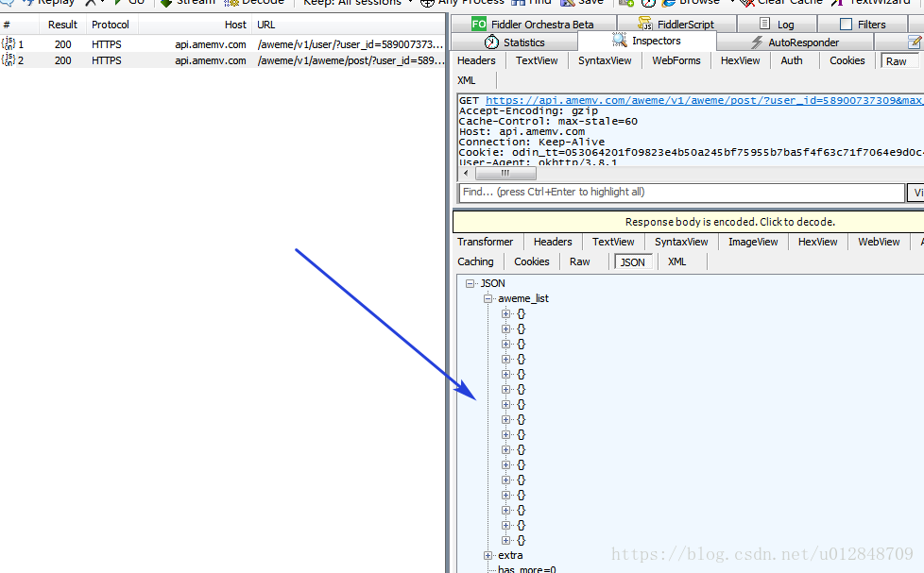Sort sessions by Protocol column header
The image size is (924, 573).
point(111,25)
